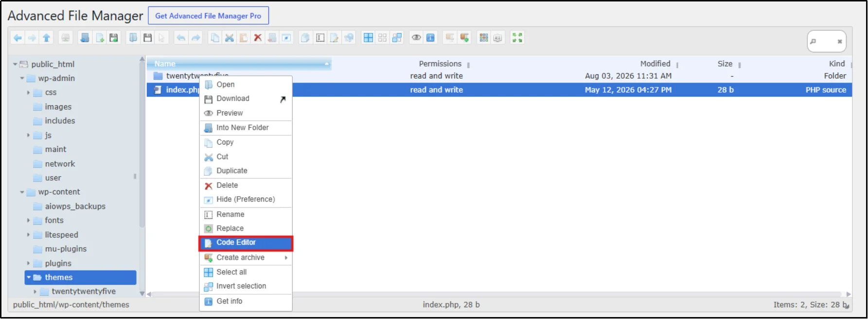Expand the js folder arrow
This screenshot has width=868, height=319.
click(28, 135)
